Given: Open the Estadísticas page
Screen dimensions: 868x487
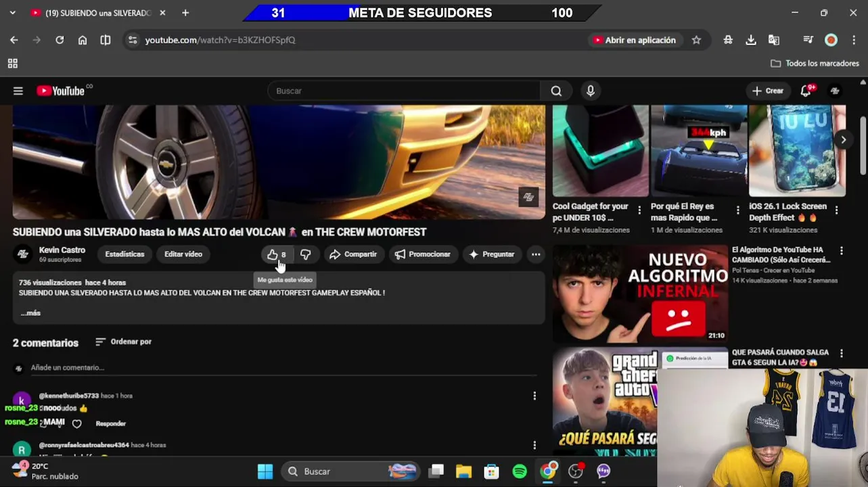Looking at the screenshot, I should point(124,254).
